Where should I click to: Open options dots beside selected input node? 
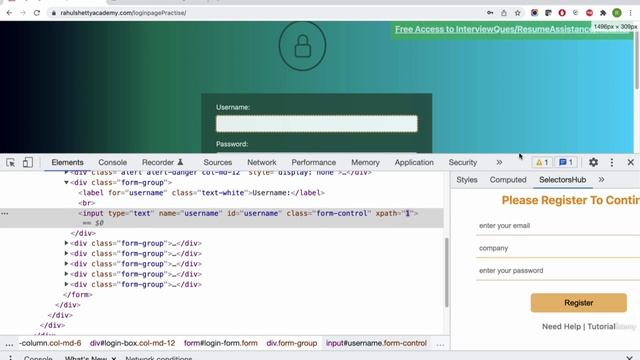(x=4, y=213)
